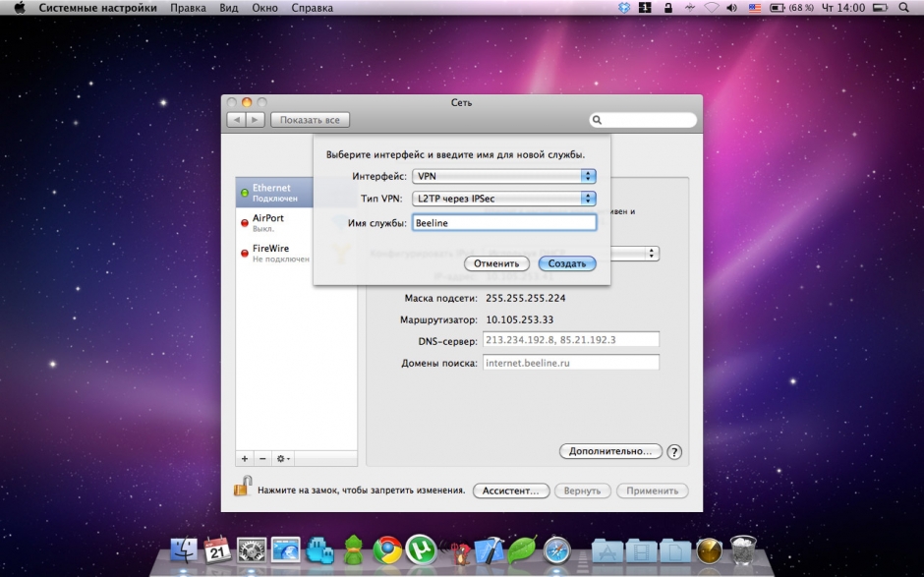
Task: Click the subnet mask value 255.255.255.224
Action: pyautogui.click(x=525, y=298)
